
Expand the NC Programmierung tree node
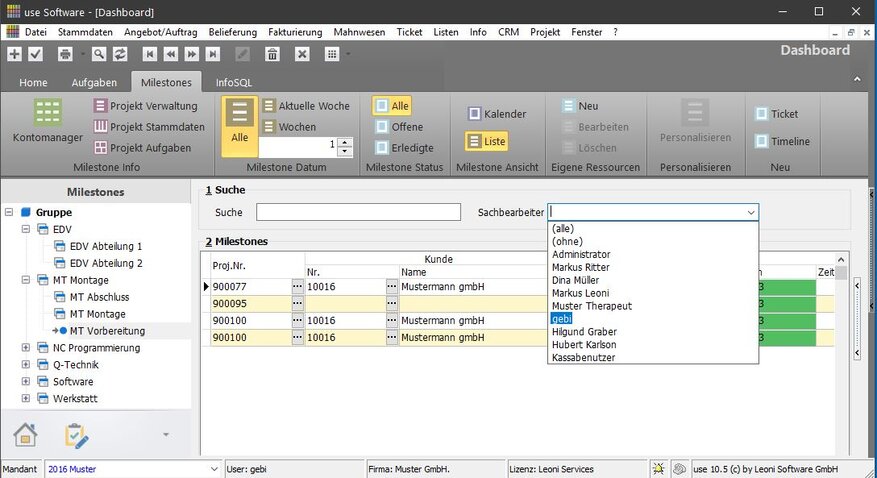[x=26, y=348]
